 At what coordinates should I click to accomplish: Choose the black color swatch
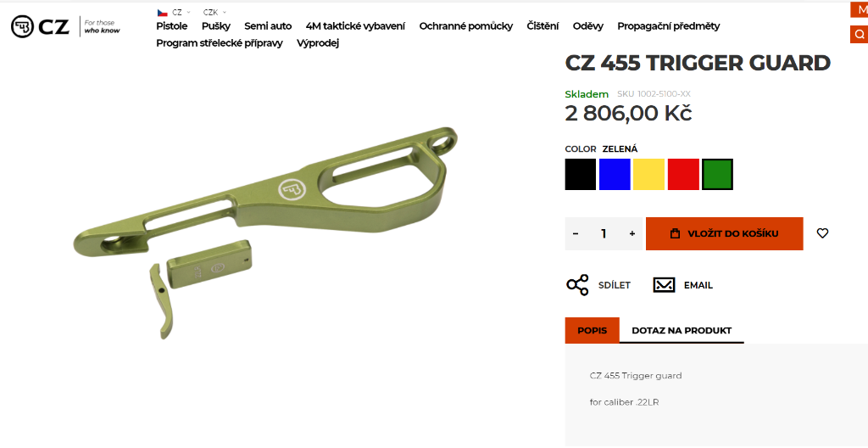580,174
